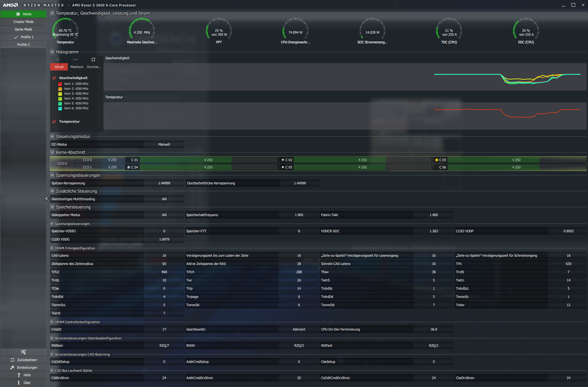Click the Zurücksetzen reset icon
Viewport: 588px width, 387px height.
[13, 360]
